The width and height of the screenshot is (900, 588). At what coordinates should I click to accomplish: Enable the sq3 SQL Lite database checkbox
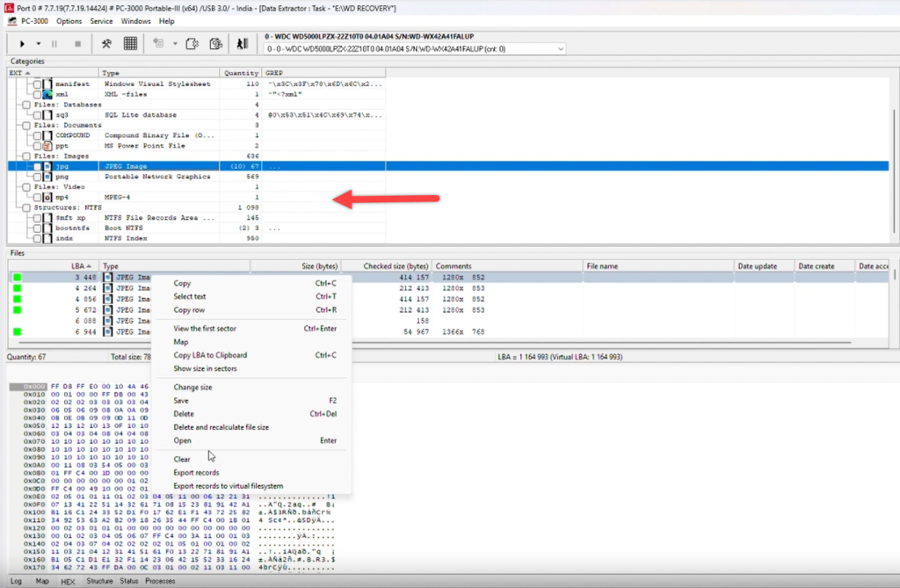[x=37, y=115]
